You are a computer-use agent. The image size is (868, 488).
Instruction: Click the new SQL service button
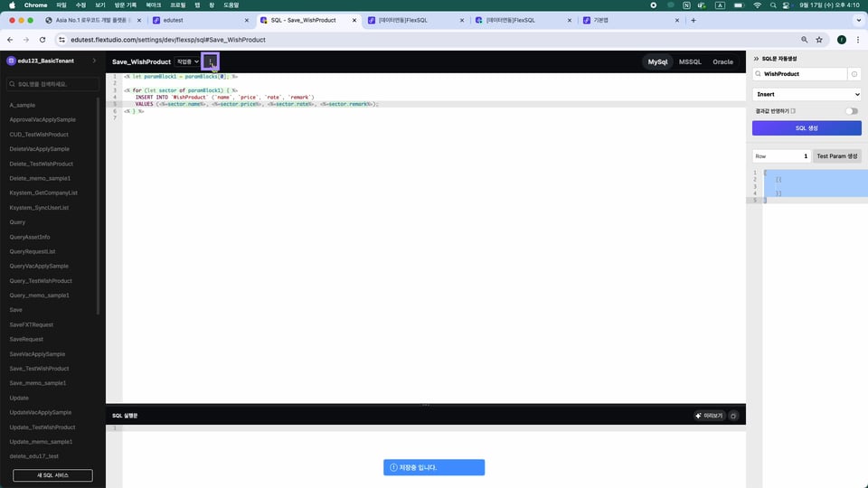tap(52, 475)
